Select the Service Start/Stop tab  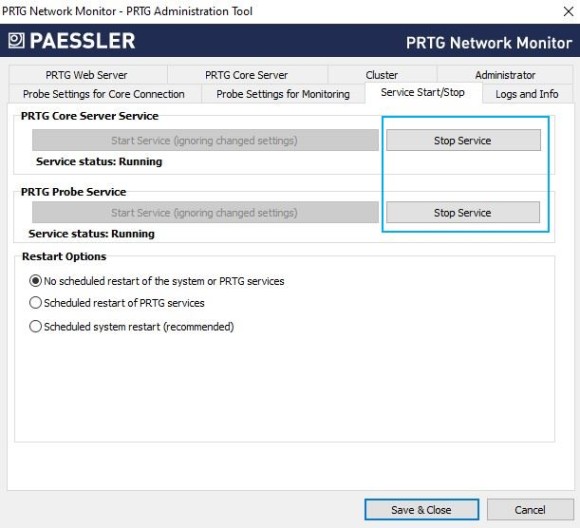pos(423,93)
